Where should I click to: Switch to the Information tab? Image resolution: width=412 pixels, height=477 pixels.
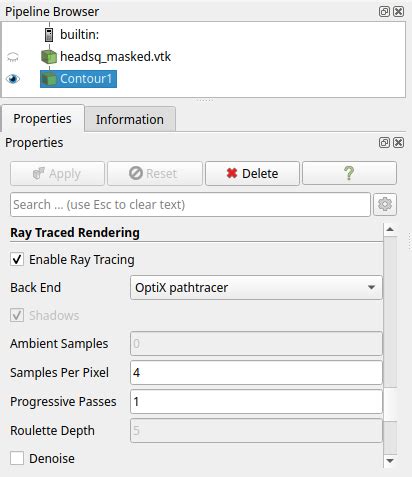point(130,119)
